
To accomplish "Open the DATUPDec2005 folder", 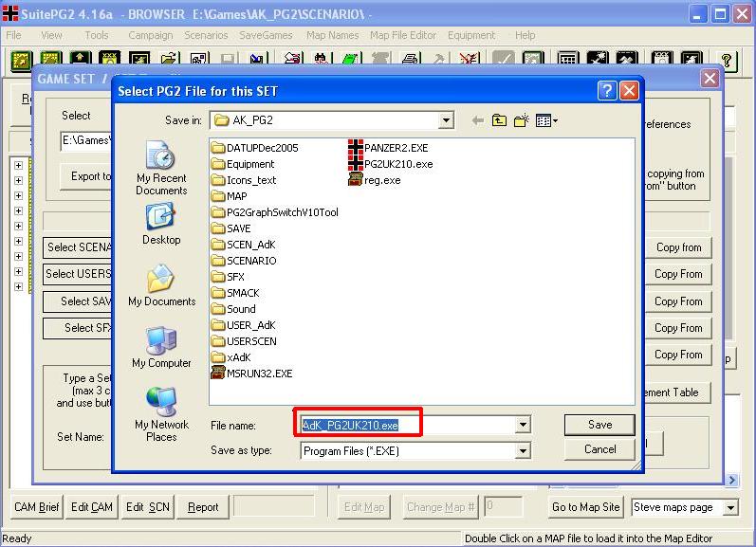I will pos(255,148).
